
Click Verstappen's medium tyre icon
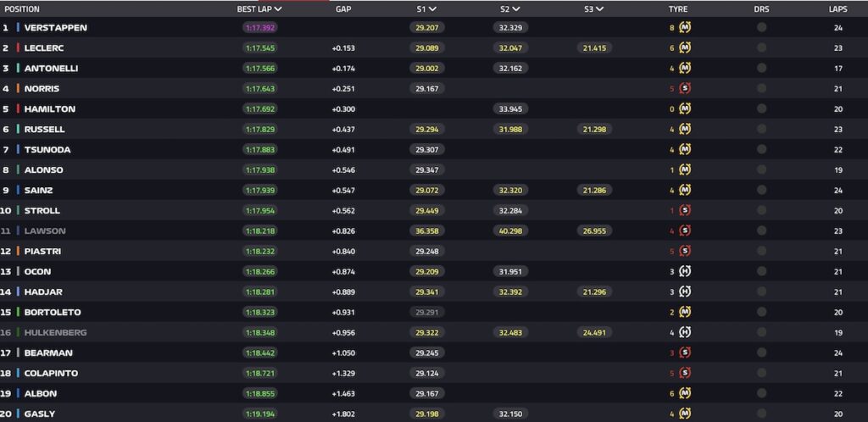coord(685,27)
